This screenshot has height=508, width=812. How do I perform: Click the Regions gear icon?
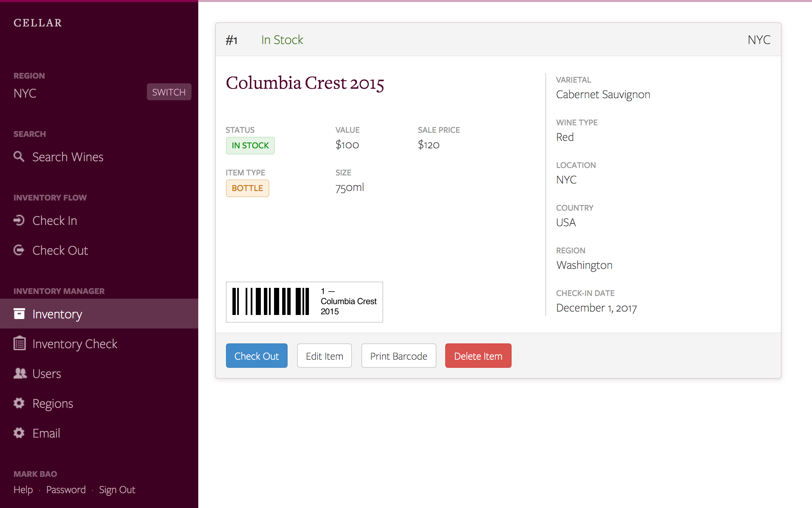click(x=19, y=403)
